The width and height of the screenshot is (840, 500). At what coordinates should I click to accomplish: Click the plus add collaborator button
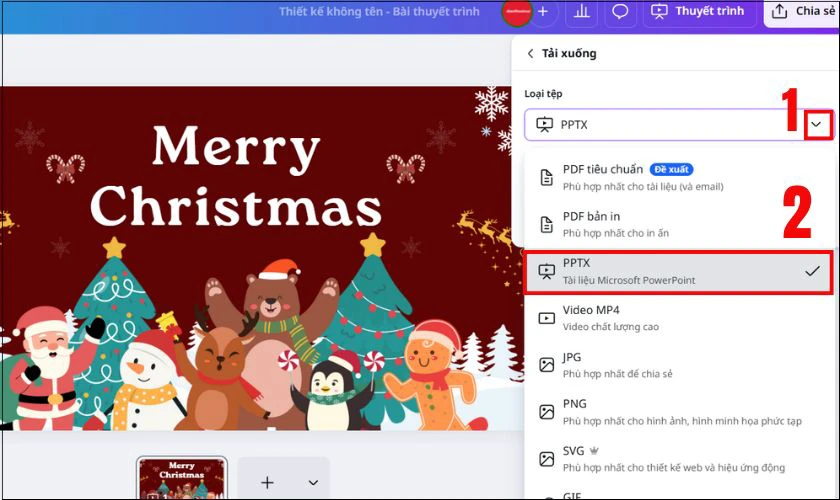coord(543,11)
